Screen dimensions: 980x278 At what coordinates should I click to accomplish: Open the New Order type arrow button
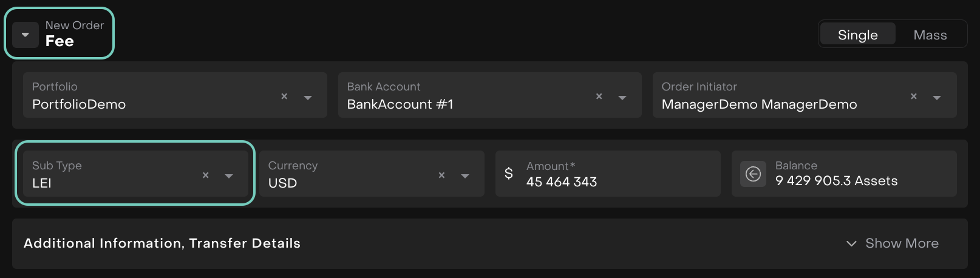pos(26,35)
